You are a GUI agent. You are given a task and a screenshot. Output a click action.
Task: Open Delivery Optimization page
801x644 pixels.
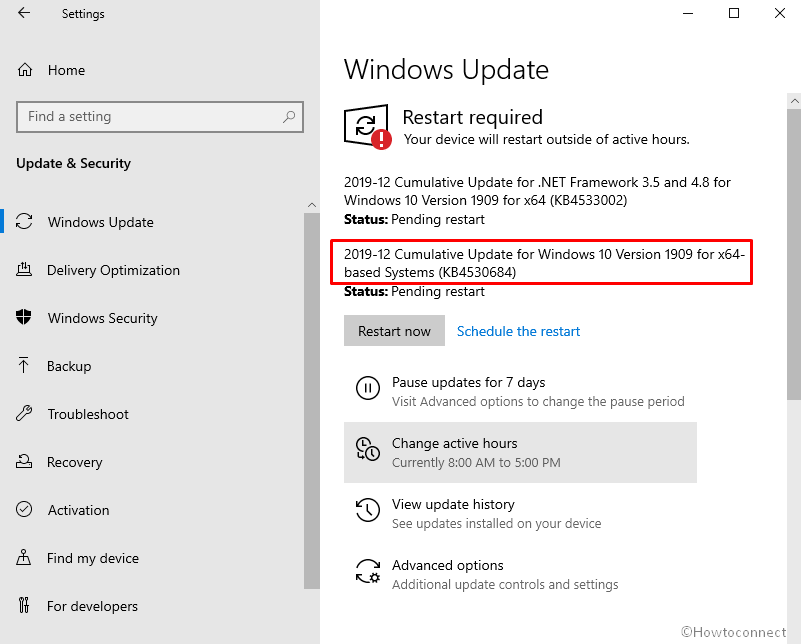coord(113,270)
